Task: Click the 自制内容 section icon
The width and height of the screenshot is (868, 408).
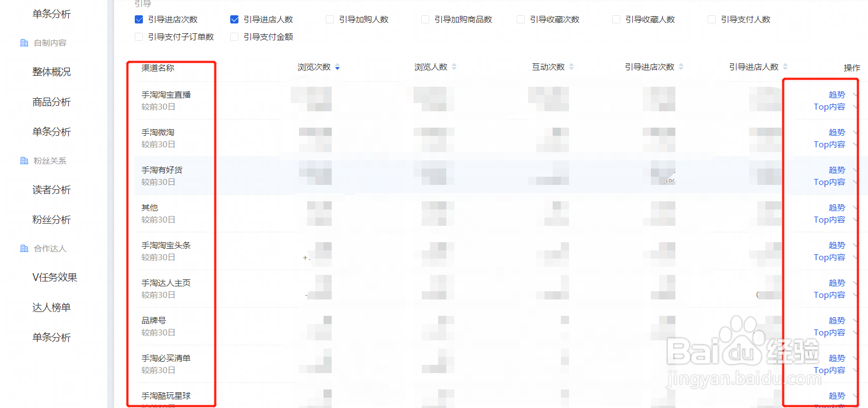Action: click(x=24, y=43)
